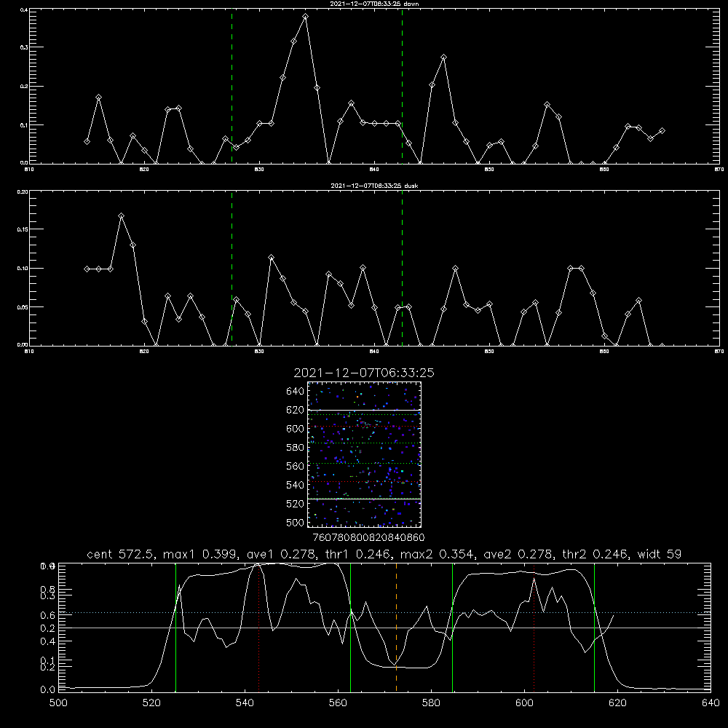
Task: Click the green vertical line near 615
Action: [x=594, y=628]
